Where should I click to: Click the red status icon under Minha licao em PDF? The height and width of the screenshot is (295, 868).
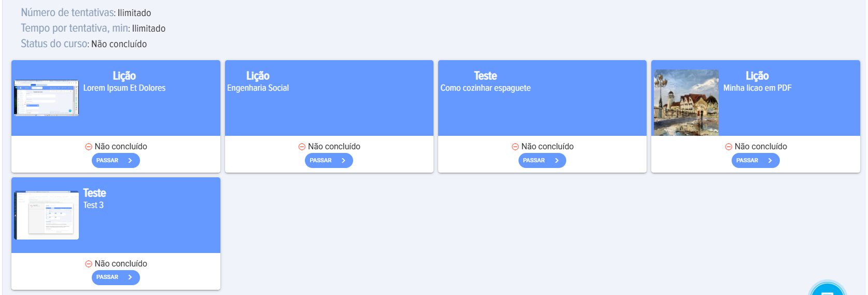729,147
